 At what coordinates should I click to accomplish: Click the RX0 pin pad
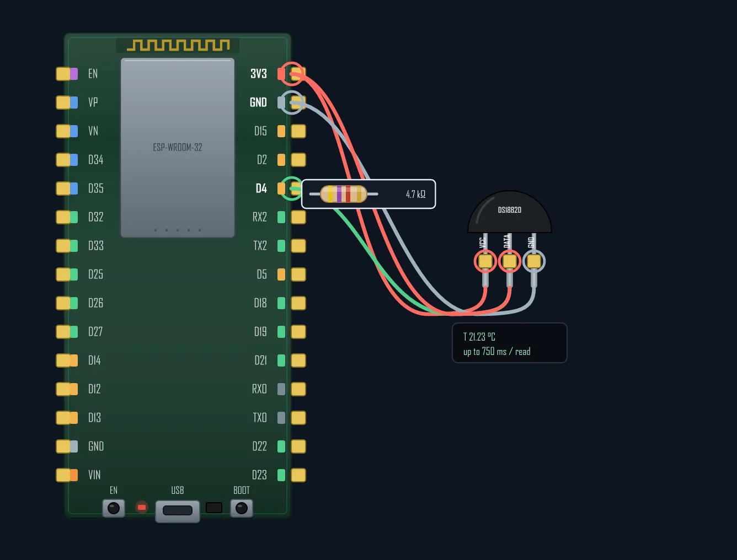pyautogui.click(x=298, y=389)
